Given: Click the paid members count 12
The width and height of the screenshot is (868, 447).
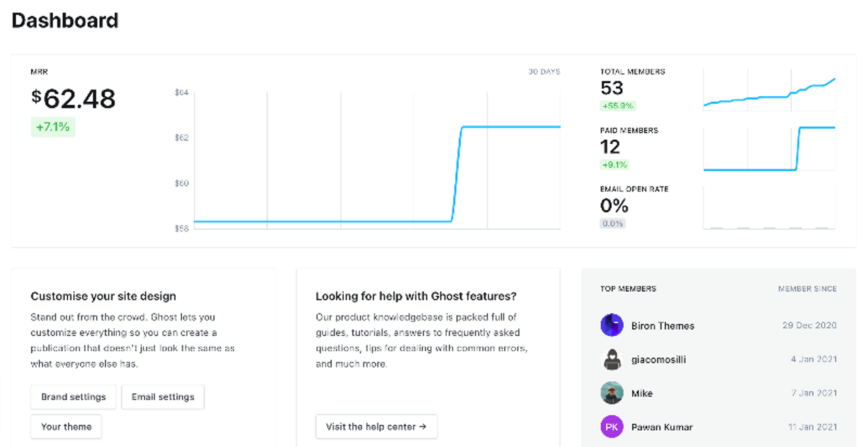Looking at the screenshot, I should point(610,147).
